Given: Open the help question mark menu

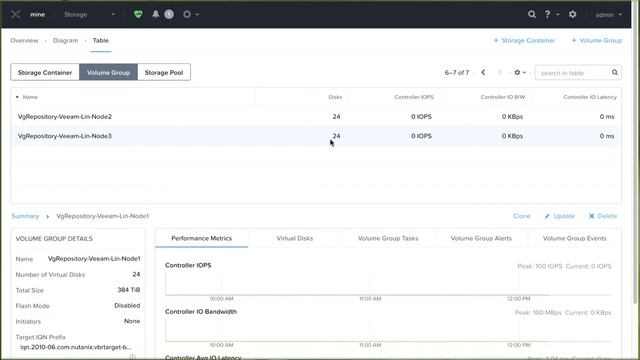Looking at the screenshot, I should point(551,14).
